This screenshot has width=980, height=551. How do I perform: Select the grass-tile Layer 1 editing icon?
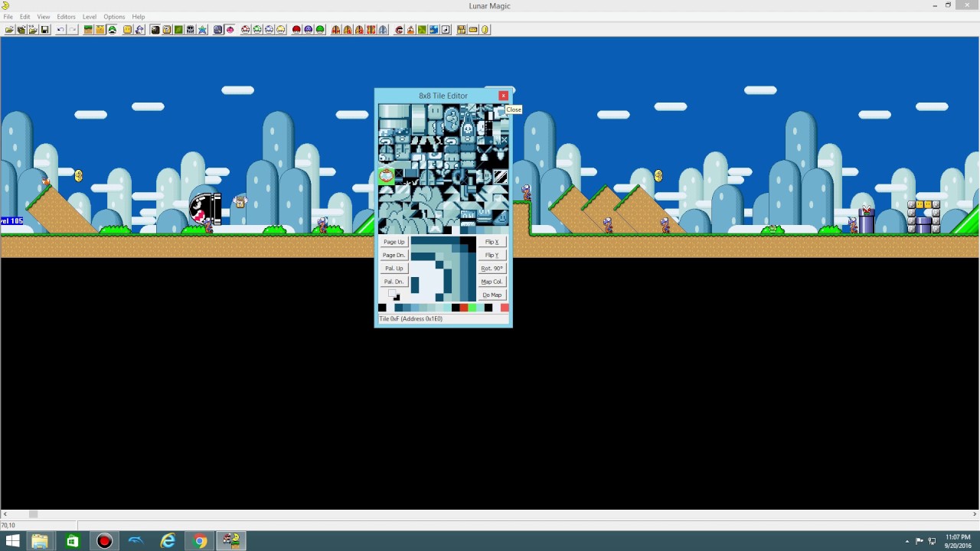coord(88,30)
